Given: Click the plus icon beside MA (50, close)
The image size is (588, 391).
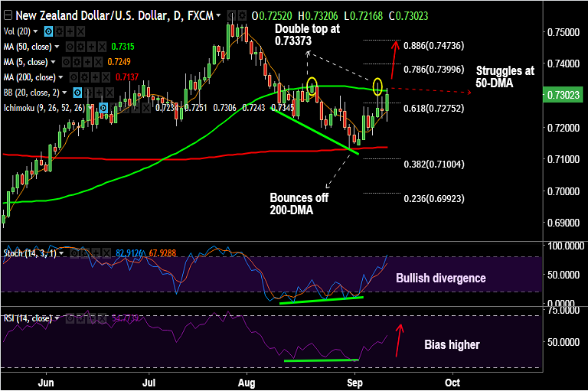Looking at the screenshot, I should pyautogui.click(x=91, y=47).
